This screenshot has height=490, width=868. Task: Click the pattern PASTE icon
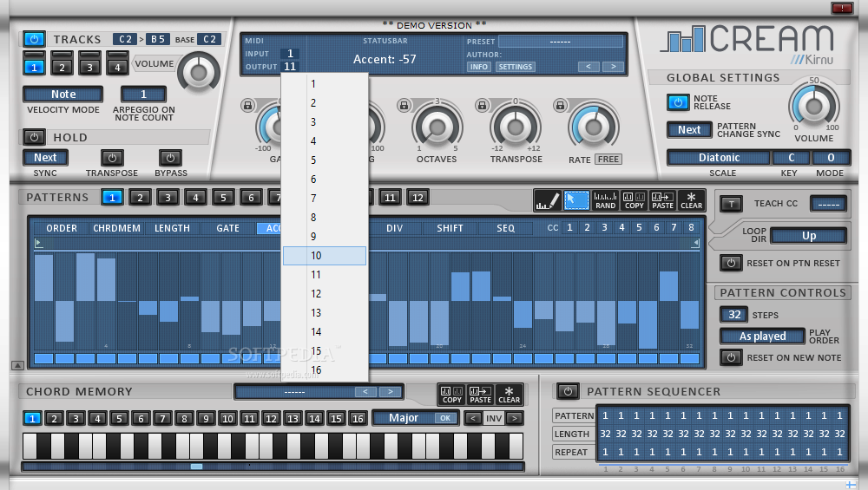pyautogui.click(x=662, y=200)
